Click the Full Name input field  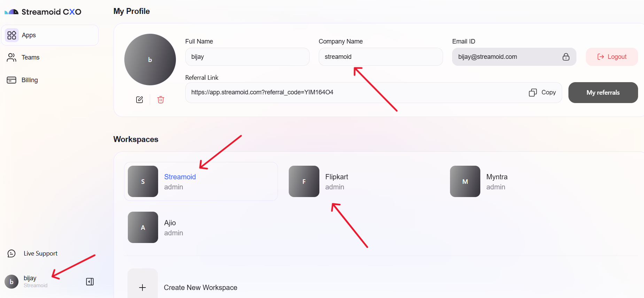pos(247,57)
